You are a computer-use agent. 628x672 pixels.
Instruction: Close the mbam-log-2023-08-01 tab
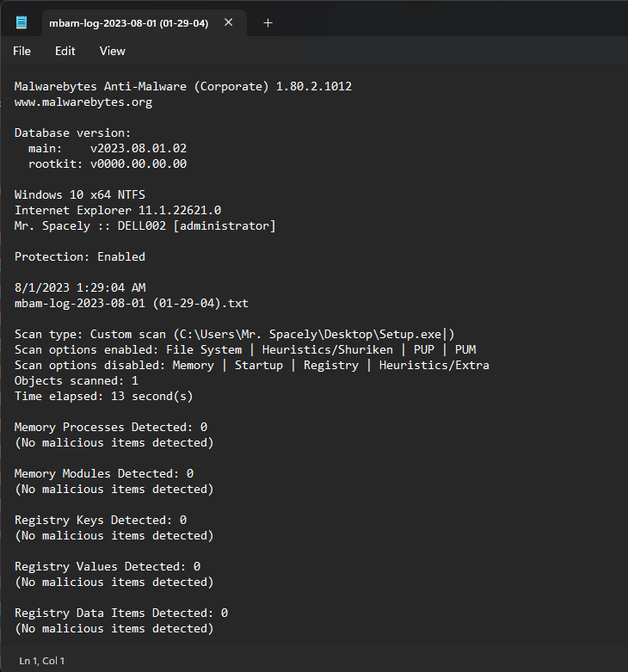coord(229,22)
